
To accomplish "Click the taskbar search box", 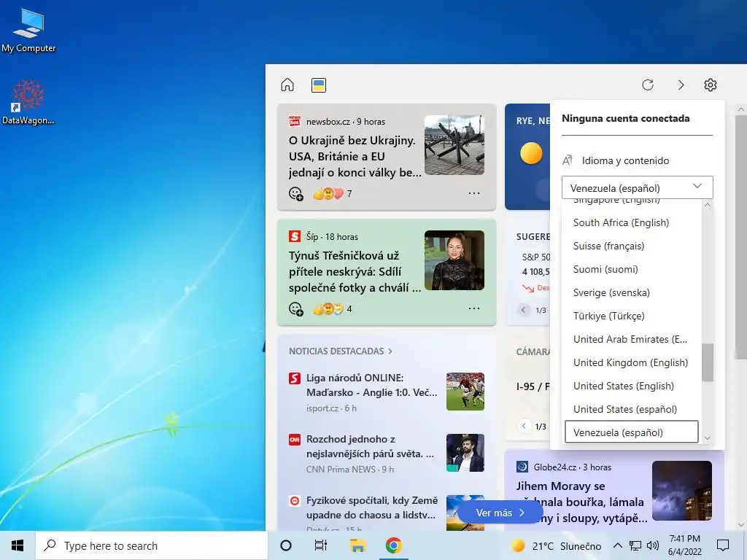I will click(152, 545).
